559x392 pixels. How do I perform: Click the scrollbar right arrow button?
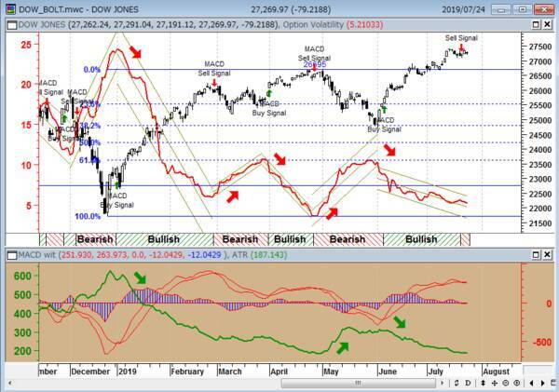tap(443, 383)
